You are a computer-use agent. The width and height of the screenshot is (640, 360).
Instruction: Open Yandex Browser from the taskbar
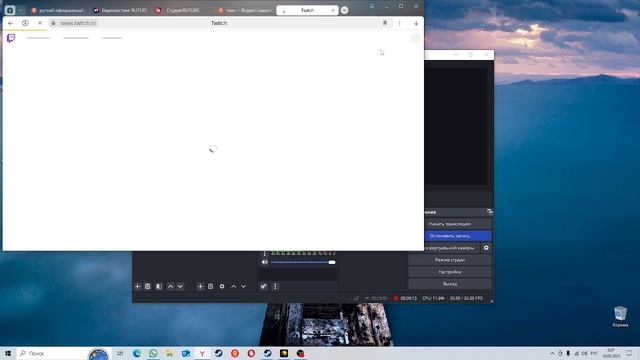202,353
